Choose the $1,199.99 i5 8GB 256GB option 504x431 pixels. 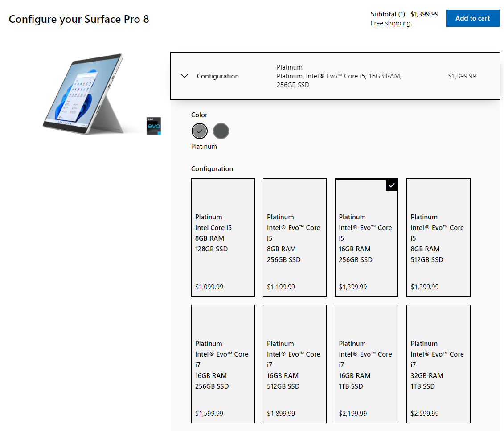295,238
